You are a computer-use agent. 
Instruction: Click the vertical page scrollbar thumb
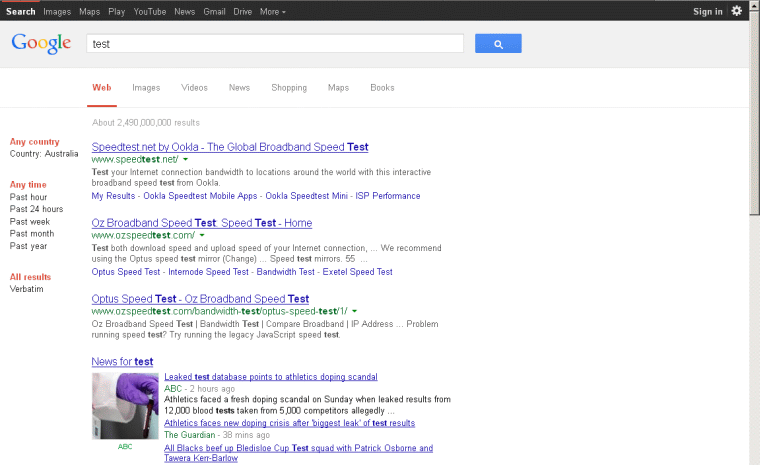tap(754, 112)
